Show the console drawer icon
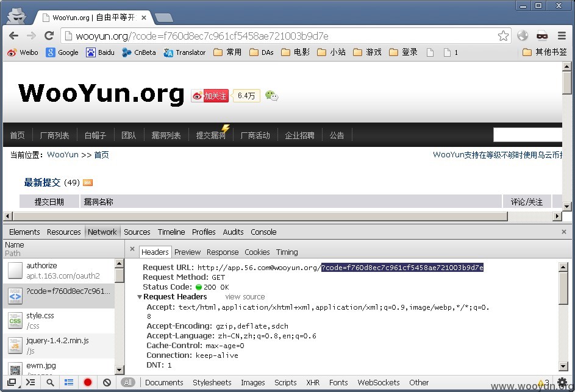The image size is (575, 392). pyautogui.click(x=30, y=382)
